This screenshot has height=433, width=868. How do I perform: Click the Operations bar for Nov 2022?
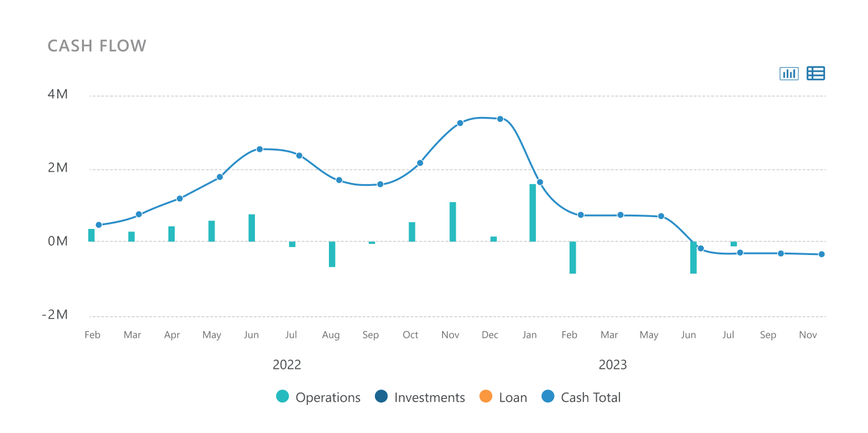[x=453, y=222]
